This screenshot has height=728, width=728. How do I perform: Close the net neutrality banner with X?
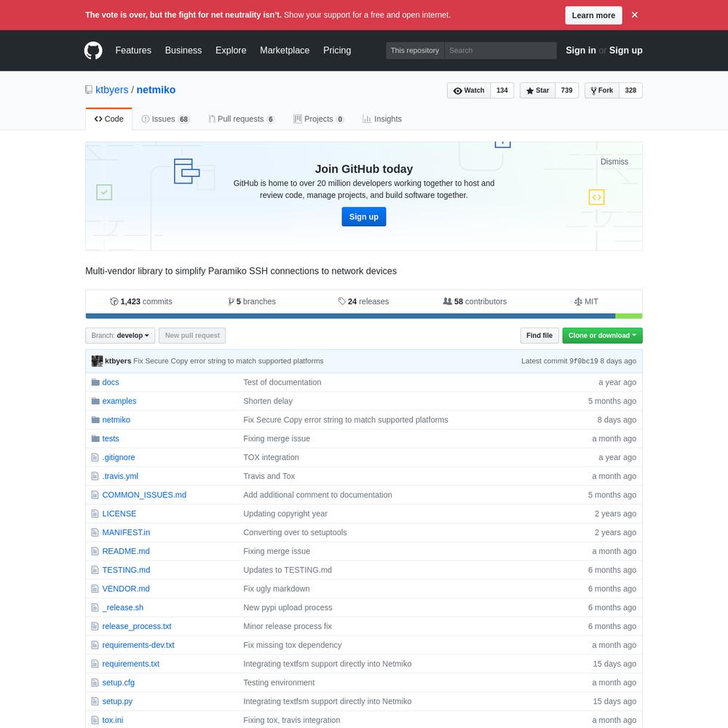[635, 15]
